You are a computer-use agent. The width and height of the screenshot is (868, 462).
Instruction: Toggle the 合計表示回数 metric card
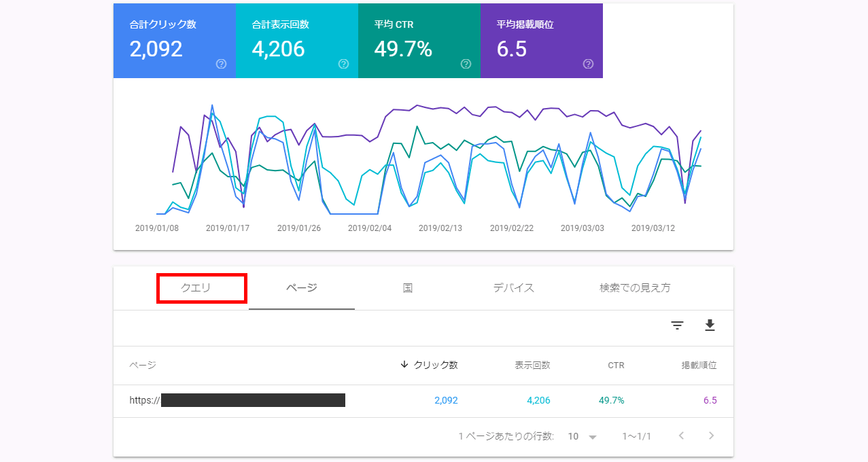click(296, 39)
